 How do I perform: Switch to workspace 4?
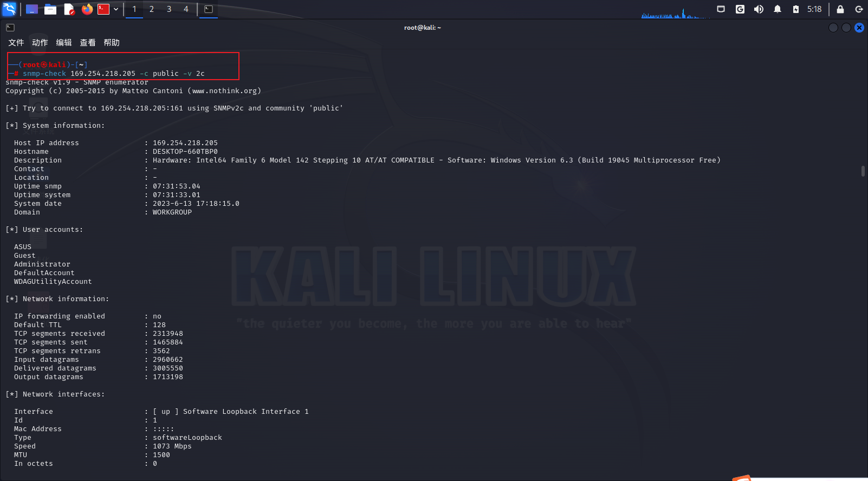click(x=186, y=9)
